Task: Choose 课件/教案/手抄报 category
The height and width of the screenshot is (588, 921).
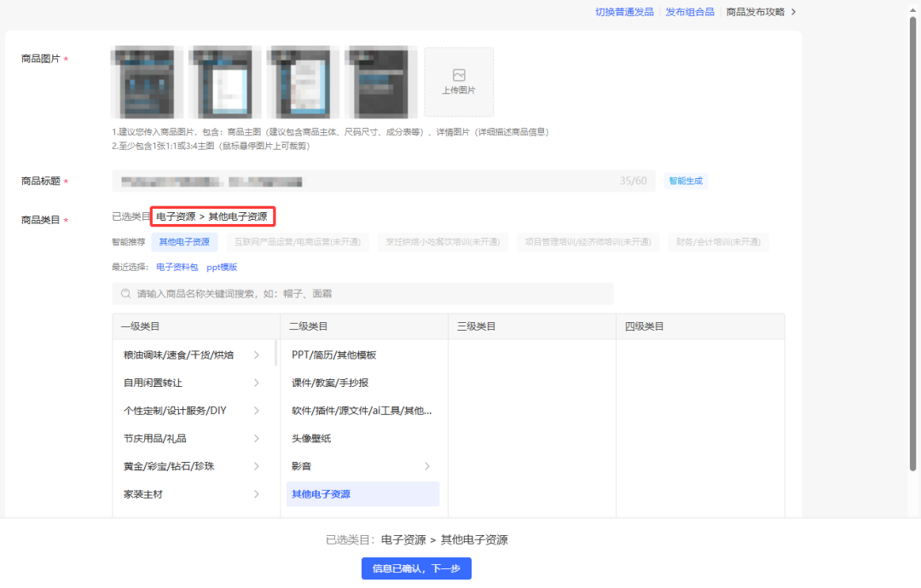Action: click(x=330, y=383)
